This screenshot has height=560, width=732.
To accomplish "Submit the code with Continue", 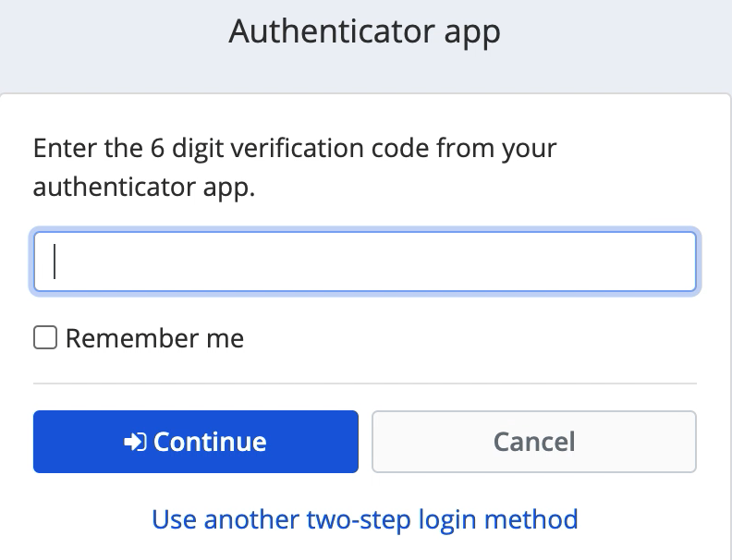I will pos(195,442).
